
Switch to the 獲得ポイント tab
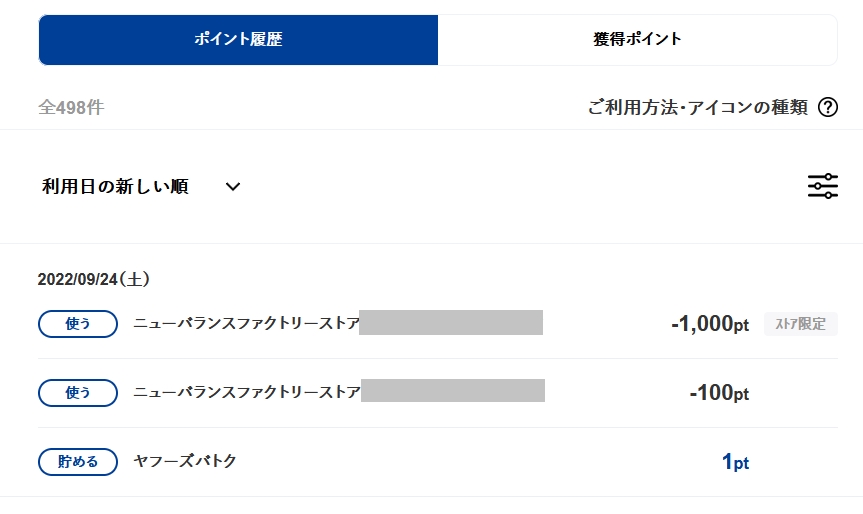(637, 40)
